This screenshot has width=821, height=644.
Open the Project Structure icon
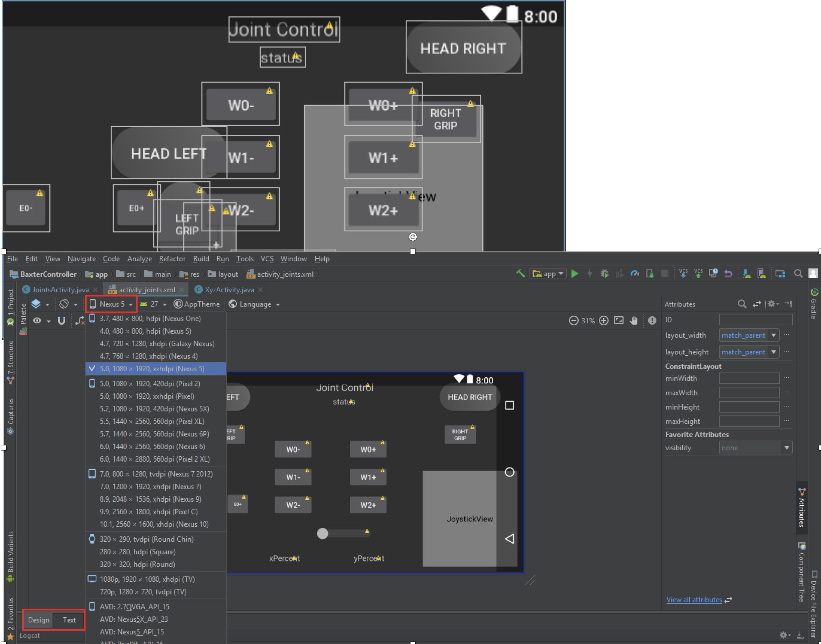(780, 274)
